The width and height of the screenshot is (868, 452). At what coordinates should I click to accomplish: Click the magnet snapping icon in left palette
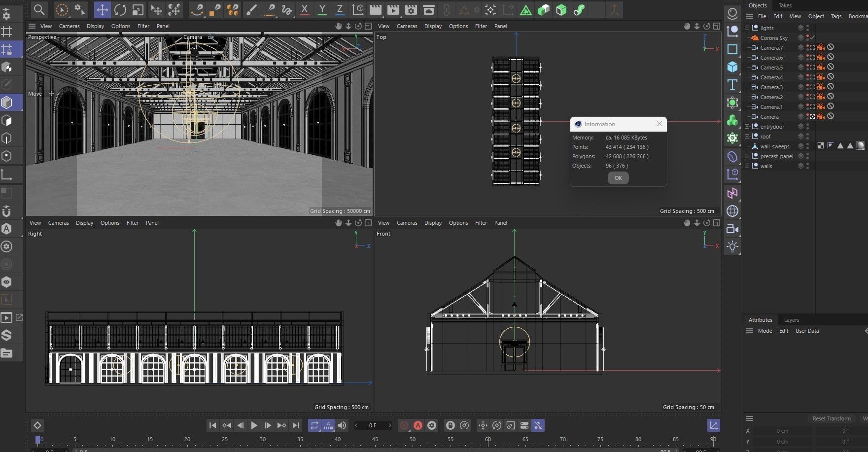tap(7, 211)
